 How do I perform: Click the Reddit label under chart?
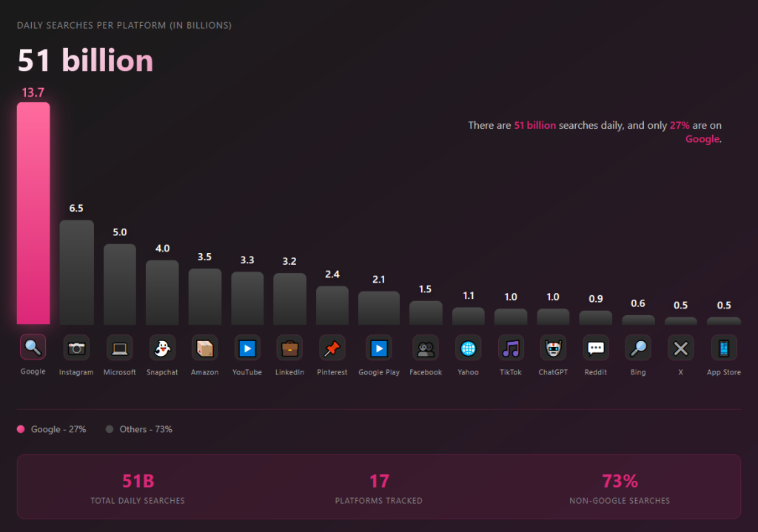pos(596,372)
